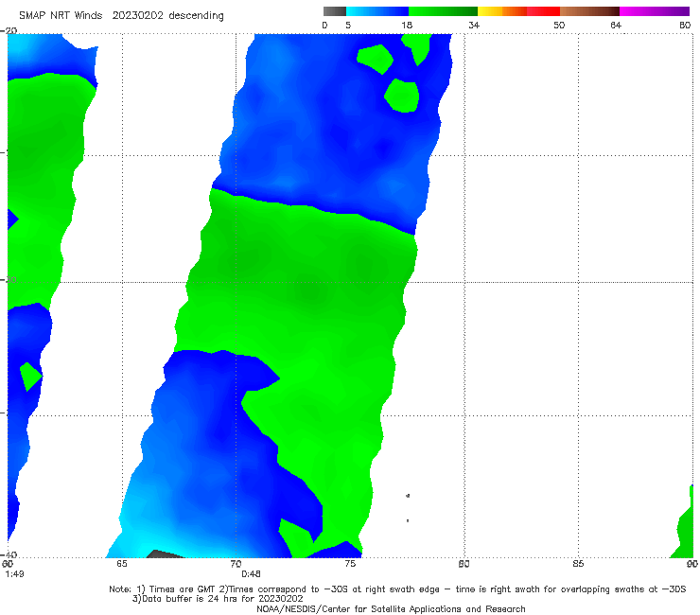Click the word 'descending' in the title

point(196,16)
